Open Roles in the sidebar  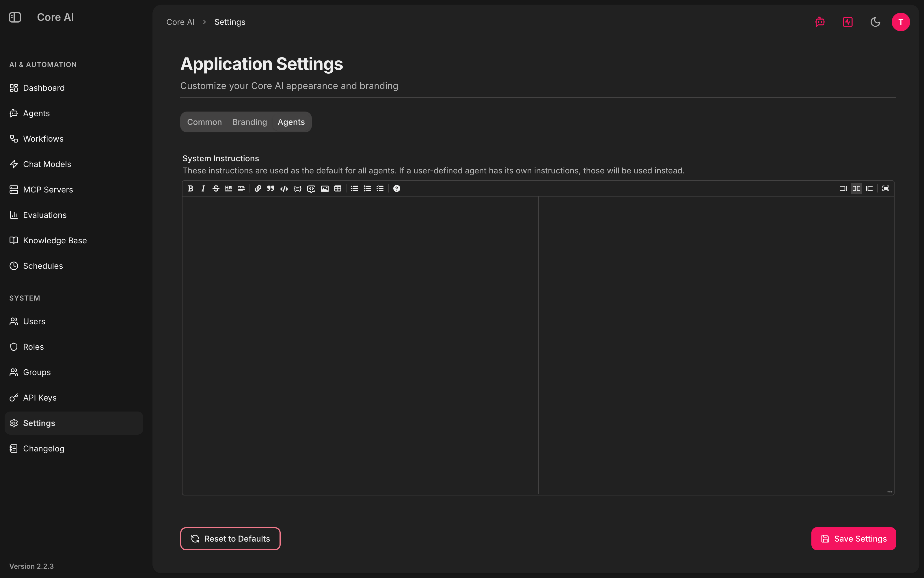(74, 347)
